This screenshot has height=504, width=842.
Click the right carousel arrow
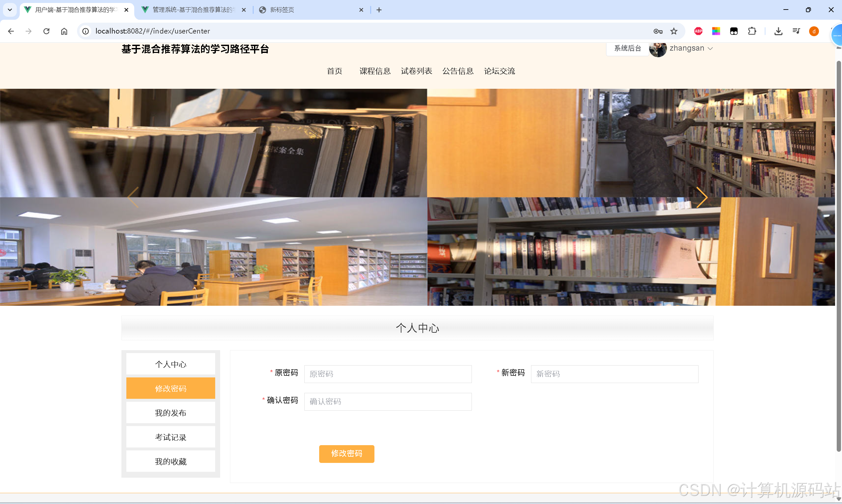click(702, 197)
